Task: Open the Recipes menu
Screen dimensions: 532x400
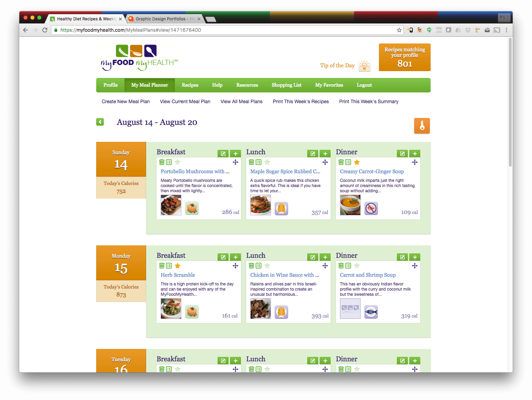Action: 190,85
